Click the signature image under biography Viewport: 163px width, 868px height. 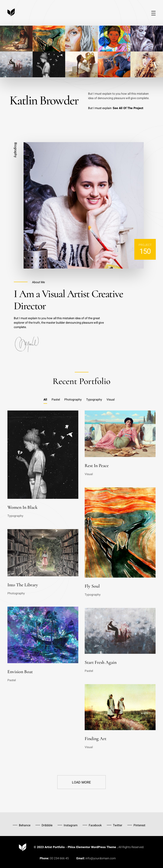27,344
